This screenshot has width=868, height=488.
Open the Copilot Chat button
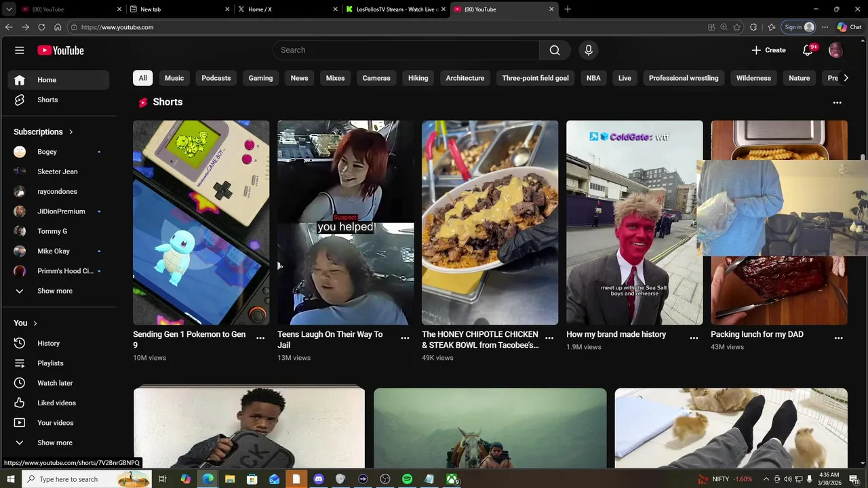pos(849,27)
